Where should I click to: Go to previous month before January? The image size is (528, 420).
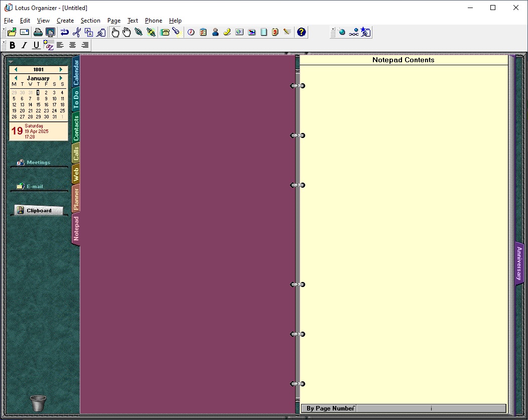point(16,78)
